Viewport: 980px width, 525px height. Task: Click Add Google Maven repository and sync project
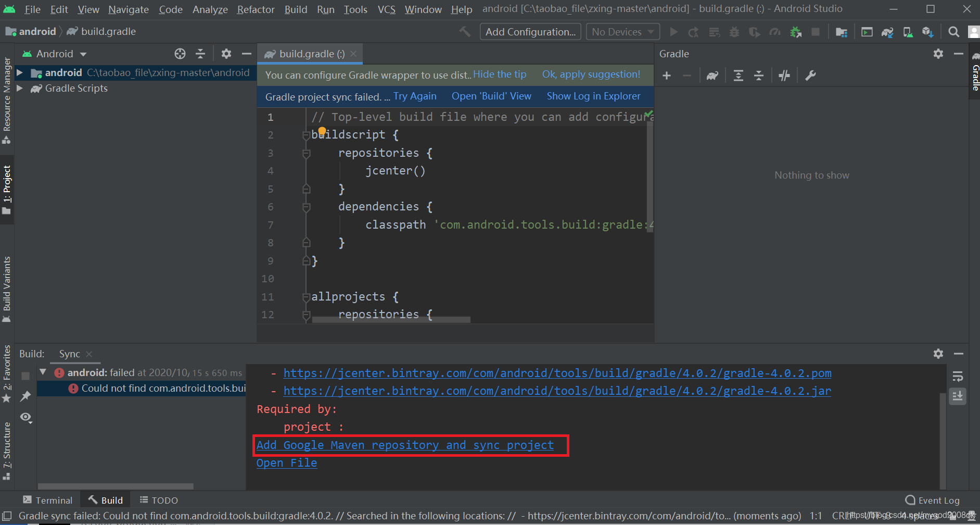tap(405, 445)
